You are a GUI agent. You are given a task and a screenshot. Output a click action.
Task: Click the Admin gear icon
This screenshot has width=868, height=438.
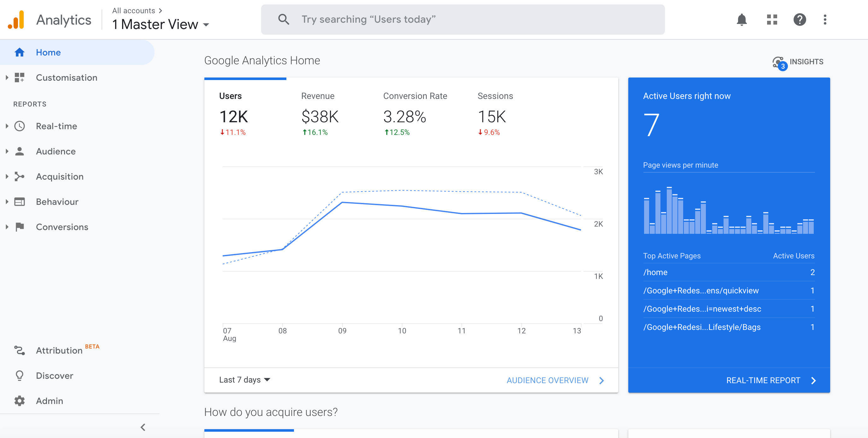[x=20, y=401]
